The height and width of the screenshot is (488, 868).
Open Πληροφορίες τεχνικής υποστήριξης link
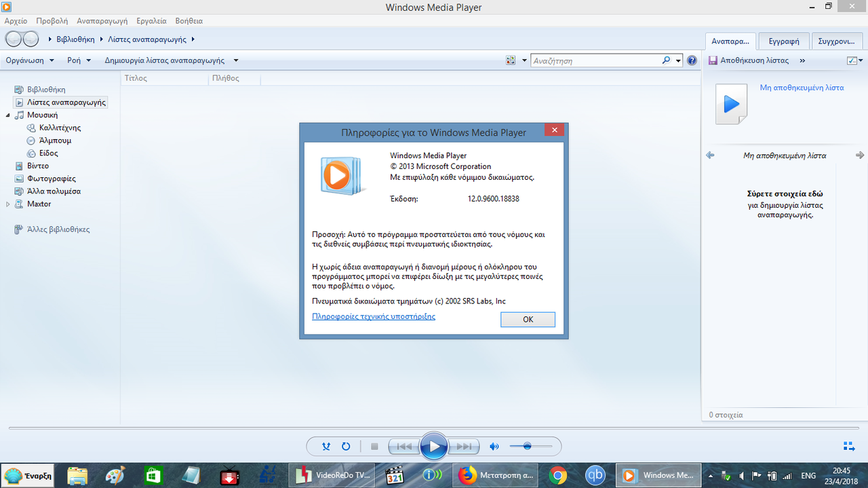(374, 316)
